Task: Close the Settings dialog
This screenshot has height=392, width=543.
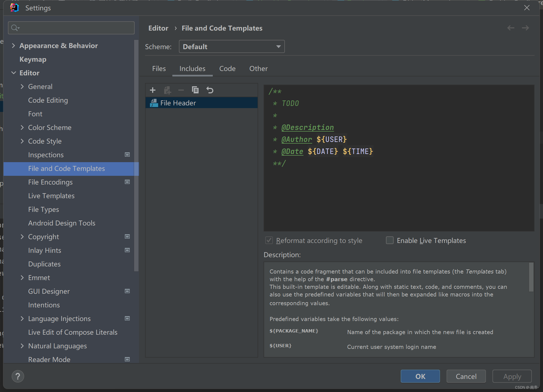Action: pos(527,8)
